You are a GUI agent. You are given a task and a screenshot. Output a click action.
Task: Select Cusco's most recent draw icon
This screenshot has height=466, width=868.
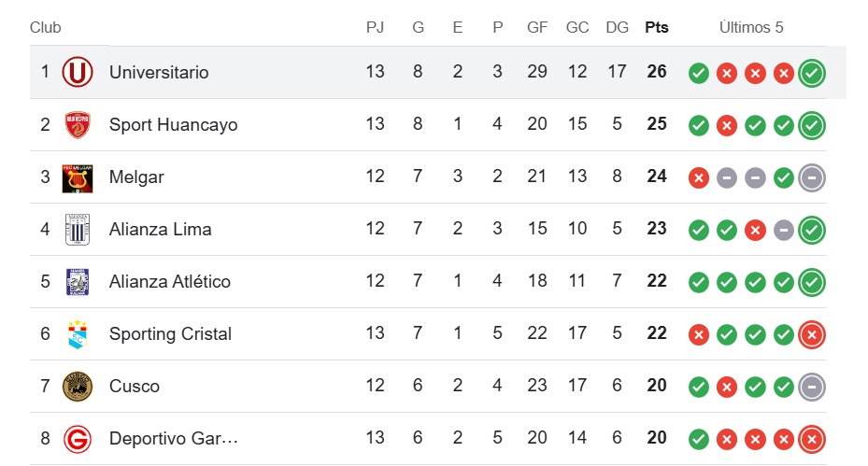(x=812, y=387)
